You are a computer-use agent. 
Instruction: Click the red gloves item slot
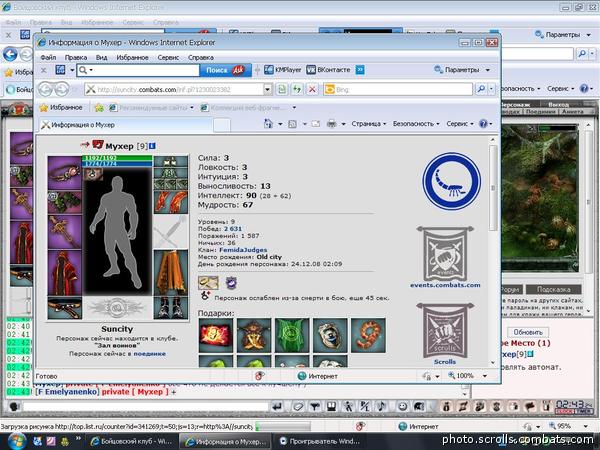coord(171,202)
